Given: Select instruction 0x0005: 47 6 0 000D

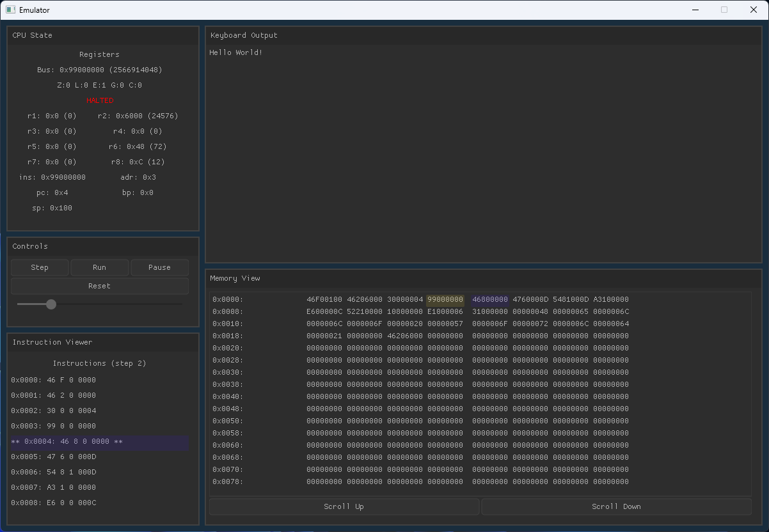Looking at the screenshot, I should coord(53,457).
